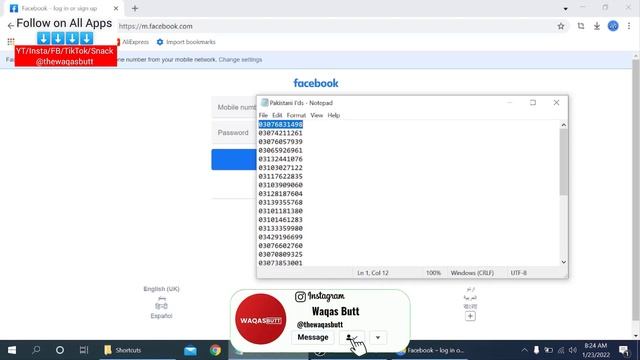The width and height of the screenshot is (640, 360).
Task: Click the line 03101181380 in Notepad
Action: (280, 211)
